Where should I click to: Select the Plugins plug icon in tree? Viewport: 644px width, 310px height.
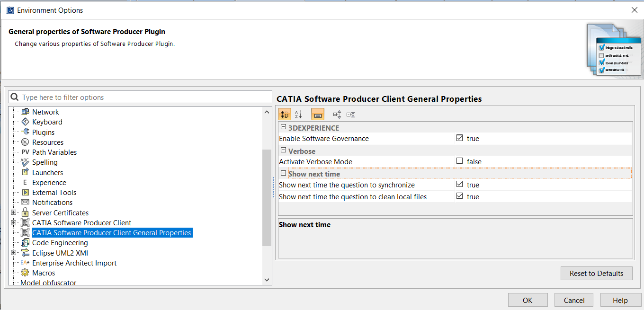[x=25, y=132]
